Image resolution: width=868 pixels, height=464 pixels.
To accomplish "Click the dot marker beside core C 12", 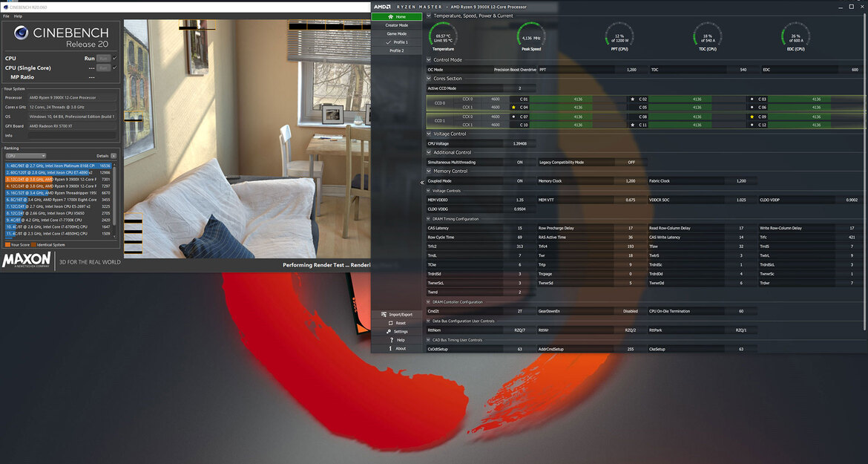I will click(x=752, y=125).
